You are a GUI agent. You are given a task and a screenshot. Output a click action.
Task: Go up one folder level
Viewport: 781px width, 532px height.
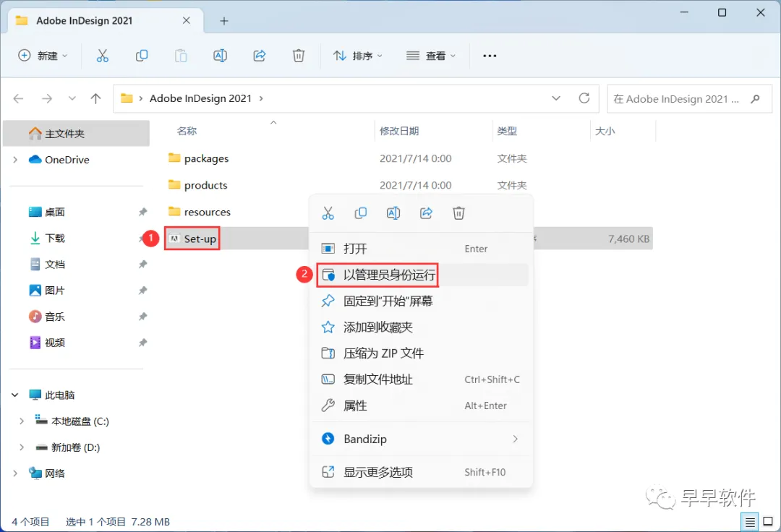[x=95, y=98]
